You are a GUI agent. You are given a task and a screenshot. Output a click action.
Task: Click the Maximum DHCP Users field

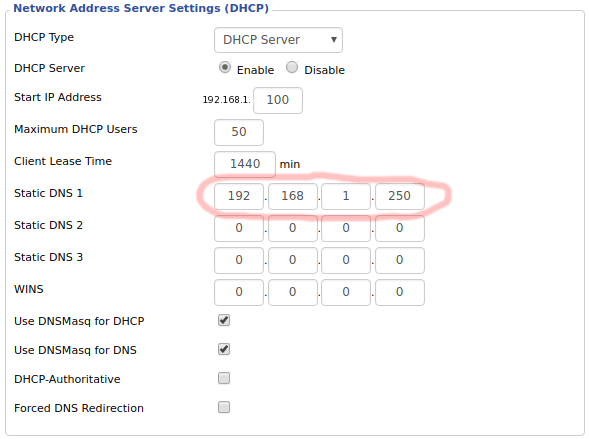(x=239, y=132)
